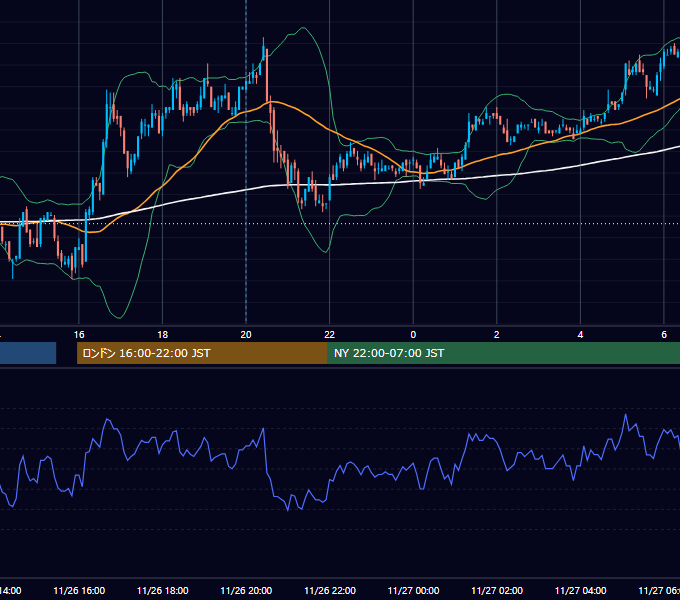Viewport: 680px width, 600px height.
Task: Click the 4 hour label on price chart axis
Action: [580, 335]
